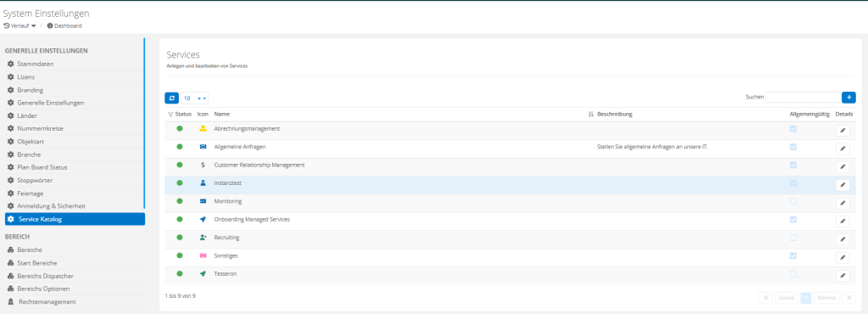Click the blue refresh table button

171,98
